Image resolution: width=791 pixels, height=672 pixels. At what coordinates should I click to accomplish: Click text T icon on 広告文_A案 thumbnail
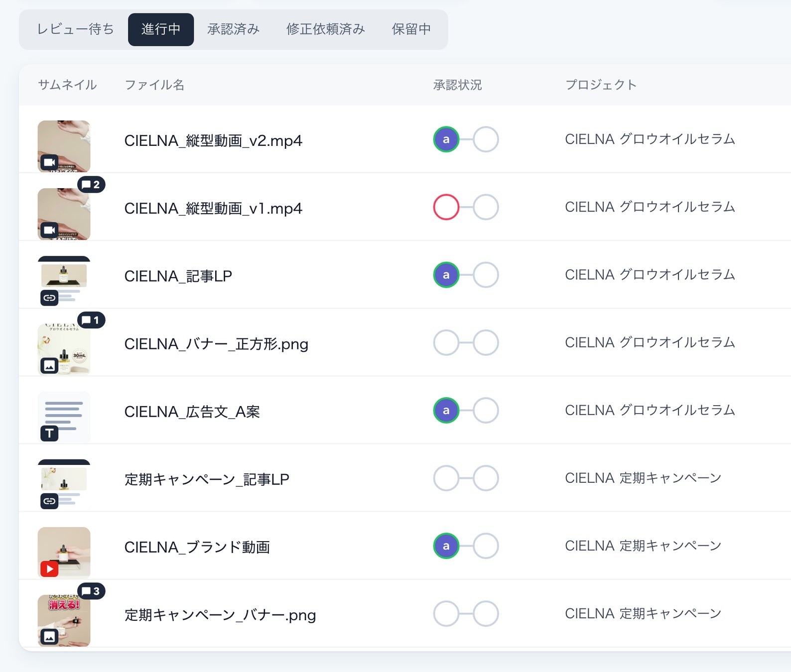click(49, 433)
